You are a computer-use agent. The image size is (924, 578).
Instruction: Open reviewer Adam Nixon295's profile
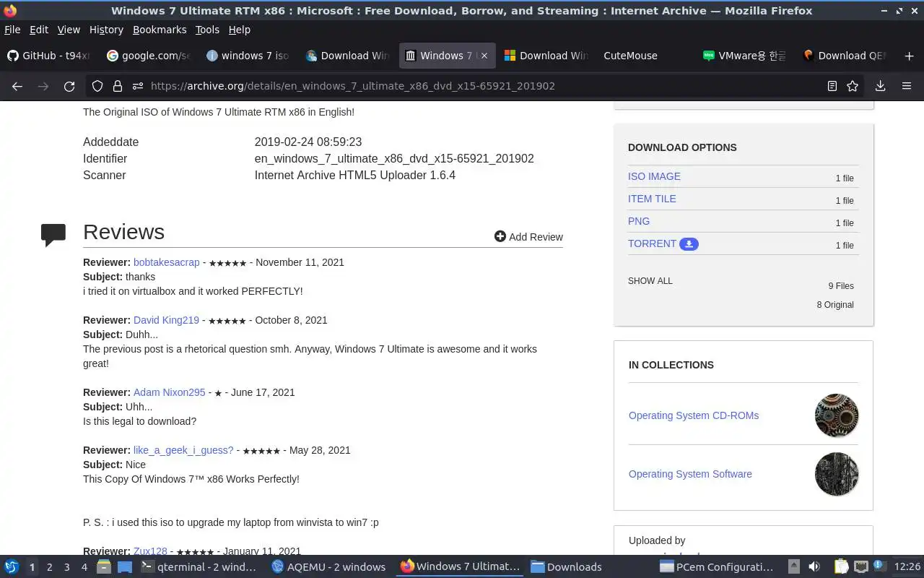pos(169,392)
